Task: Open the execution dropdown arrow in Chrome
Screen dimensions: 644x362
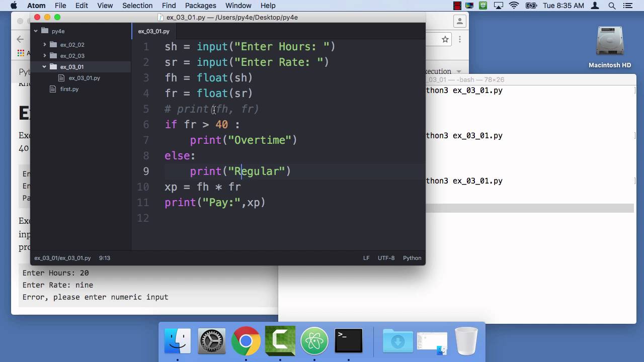Action: pyautogui.click(x=459, y=72)
